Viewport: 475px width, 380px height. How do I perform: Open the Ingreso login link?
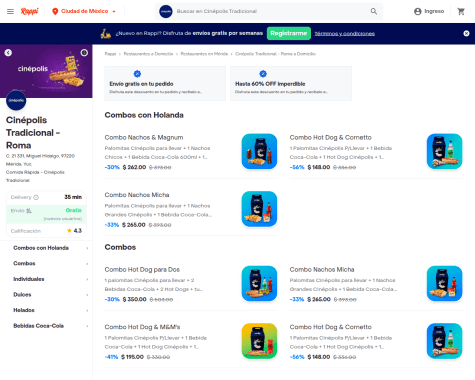(434, 11)
